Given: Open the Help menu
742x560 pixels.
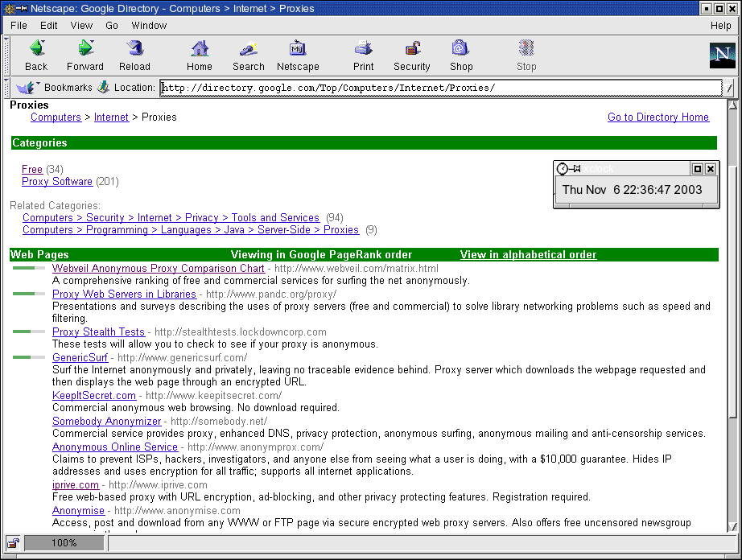Looking at the screenshot, I should 721,26.
